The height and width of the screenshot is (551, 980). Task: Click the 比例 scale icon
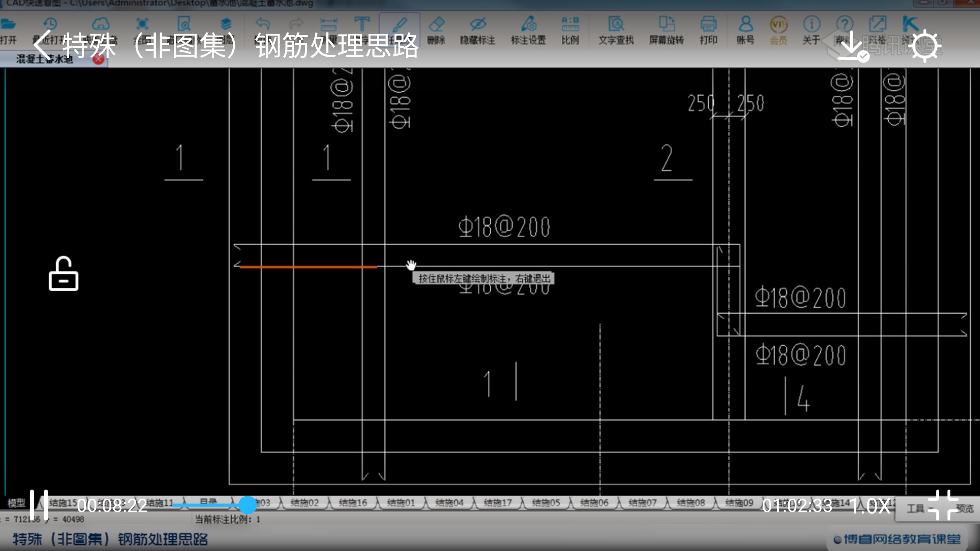(x=570, y=31)
